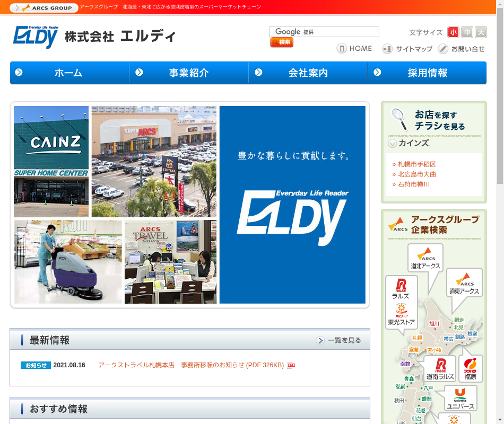504x424 pixels.
Task: Focus the Google search input field
Action: click(x=324, y=32)
